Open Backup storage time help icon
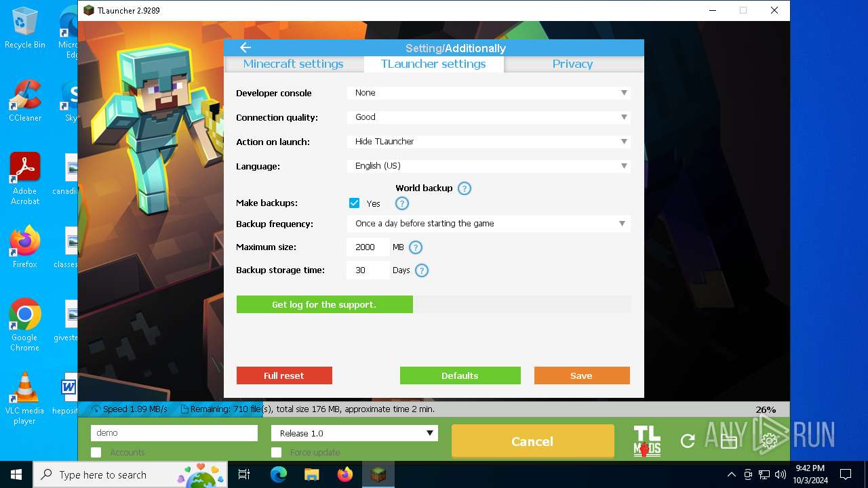The height and width of the screenshot is (488, 868). coord(422,270)
